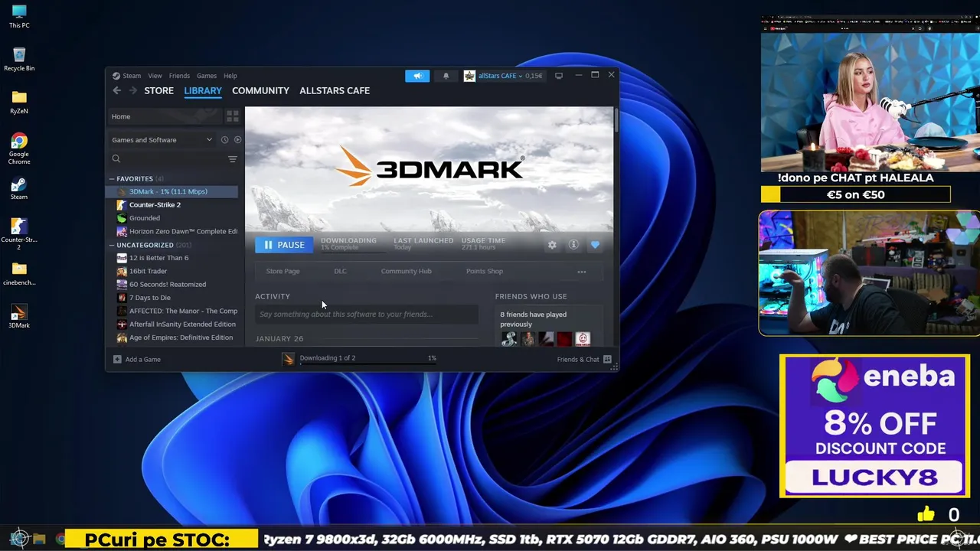Image resolution: width=980 pixels, height=551 pixels.
Task: Open the Points Shop link
Action: click(485, 272)
